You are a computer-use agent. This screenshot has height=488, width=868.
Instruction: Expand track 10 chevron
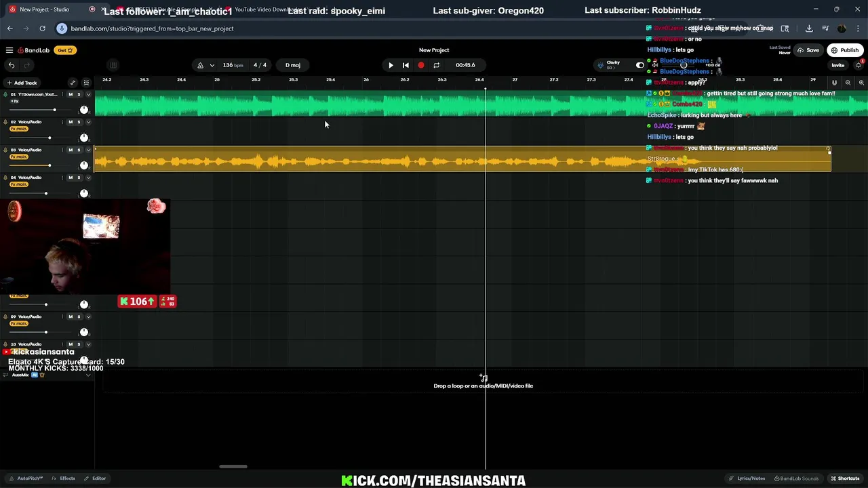click(88, 344)
